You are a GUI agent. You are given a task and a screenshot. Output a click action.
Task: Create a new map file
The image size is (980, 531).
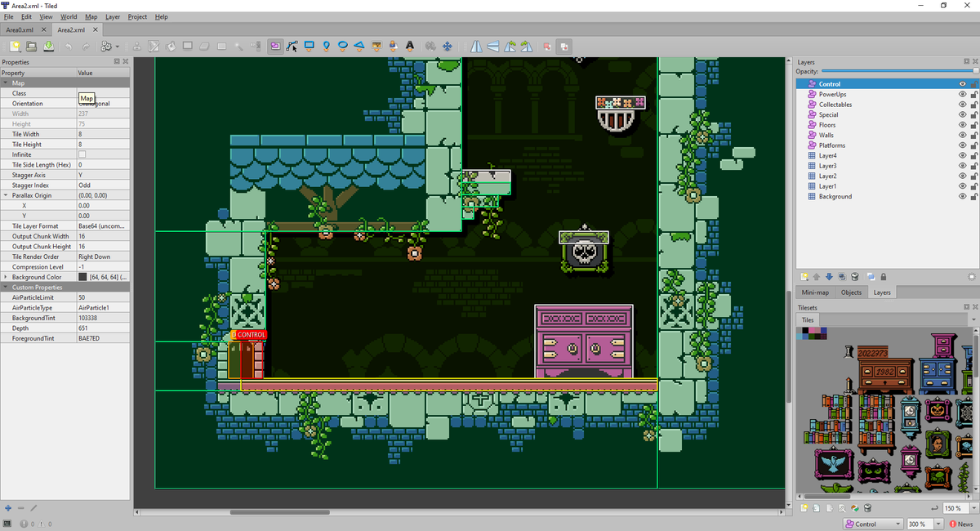[15, 46]
